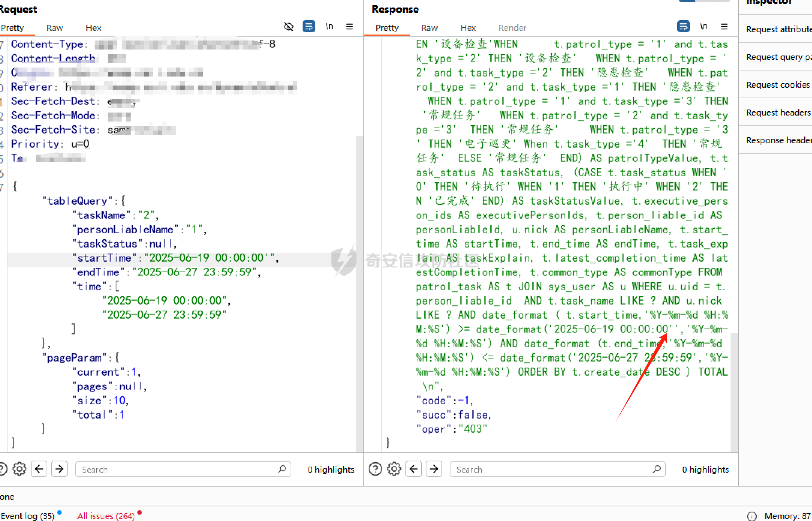Click the "personLiableName":"1" line
This screenshot has width=812, height=521.
pyautogui.click(x=139, y=230)
